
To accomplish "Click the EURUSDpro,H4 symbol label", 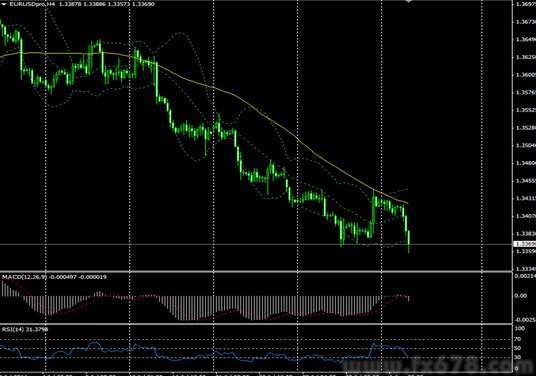I will click(32, 4).
